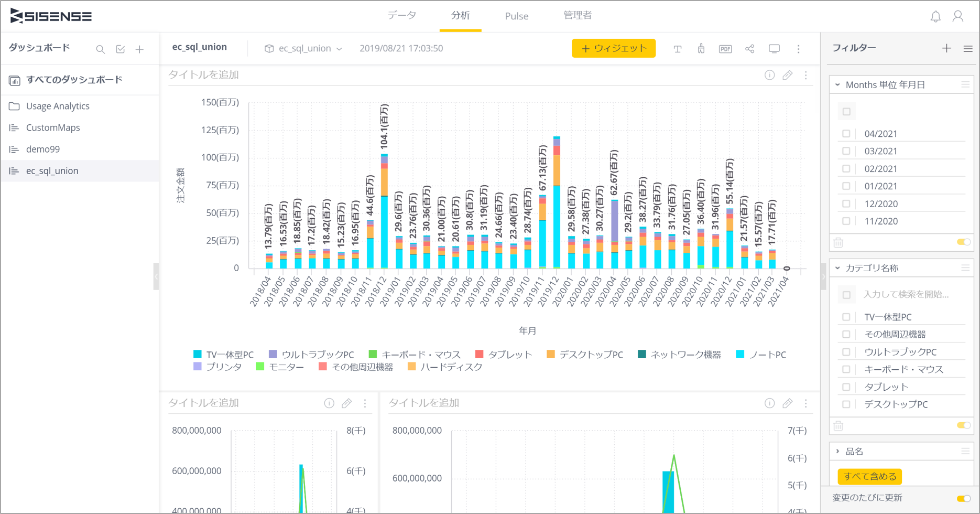
Task: Open bottom-left widget options menu
Action: pos(365,403)
